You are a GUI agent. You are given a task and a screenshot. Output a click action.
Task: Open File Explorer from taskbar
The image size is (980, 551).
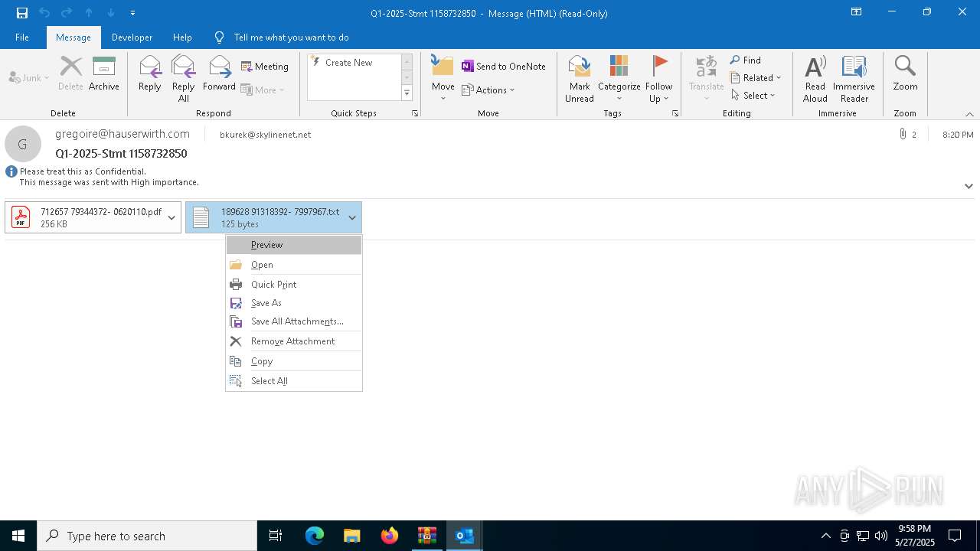(x=351, y=536)
